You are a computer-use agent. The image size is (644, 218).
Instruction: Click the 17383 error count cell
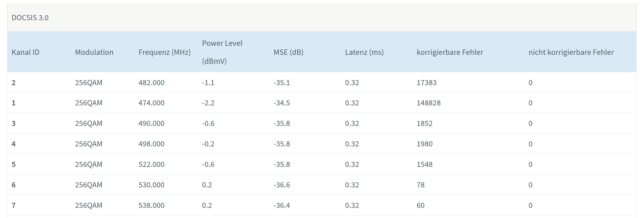(426, 83)
